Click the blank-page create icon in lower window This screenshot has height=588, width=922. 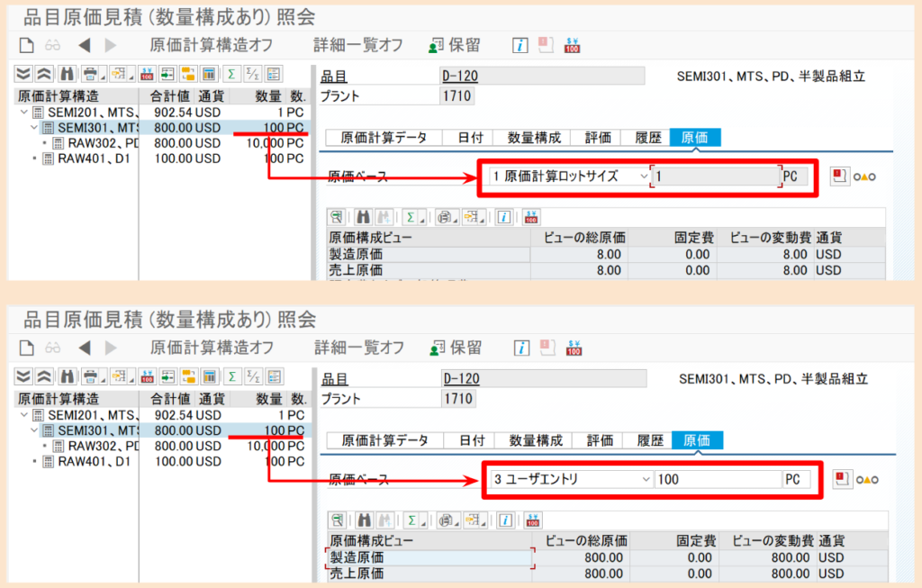(x=27, y=348)
